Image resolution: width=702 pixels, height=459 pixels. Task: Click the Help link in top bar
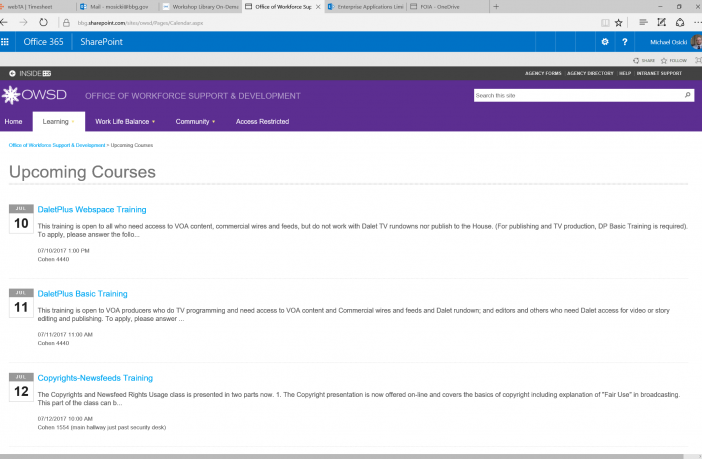coord(625,73)
